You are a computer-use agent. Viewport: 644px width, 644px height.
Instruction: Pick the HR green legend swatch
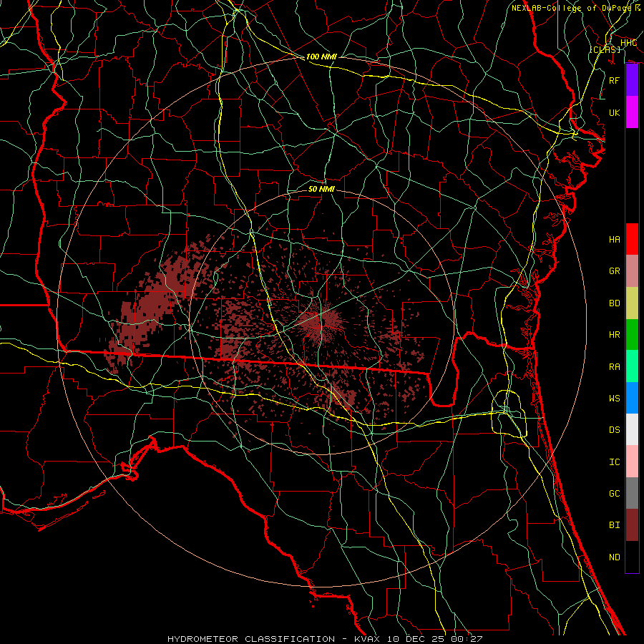(x=632, y=334)
